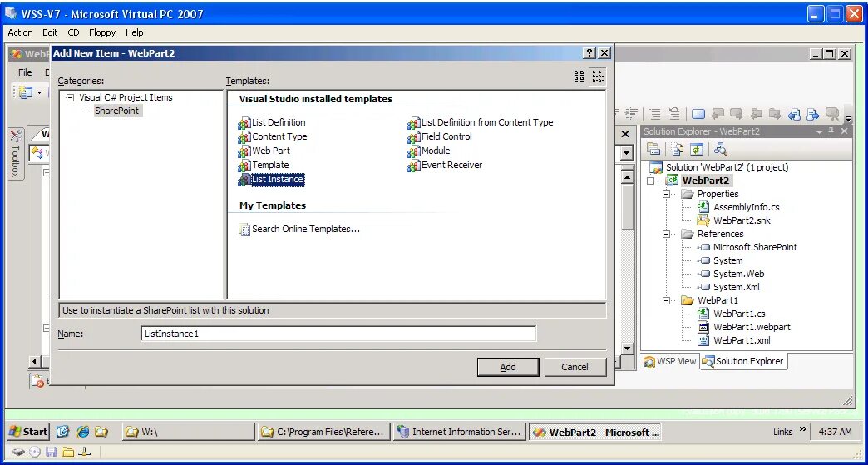Collapse the WebPart1 folder
868x465 pixels.
tap(667, 300)
